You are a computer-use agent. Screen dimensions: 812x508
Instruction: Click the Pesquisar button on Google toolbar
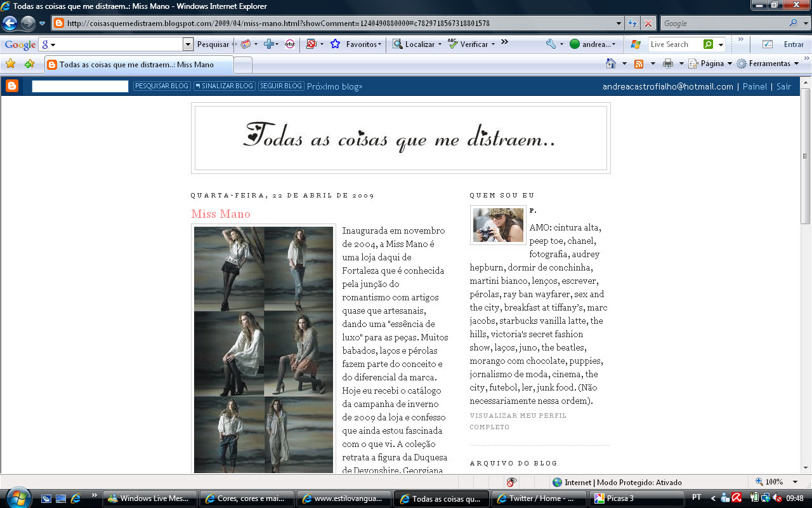(x=213, y=44)
